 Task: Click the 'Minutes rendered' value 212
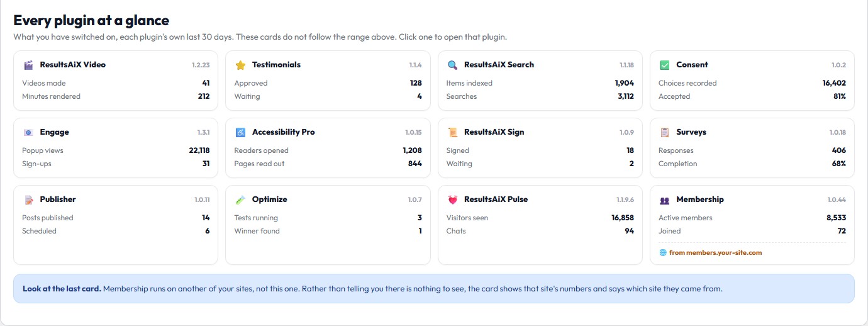[204, 96]
